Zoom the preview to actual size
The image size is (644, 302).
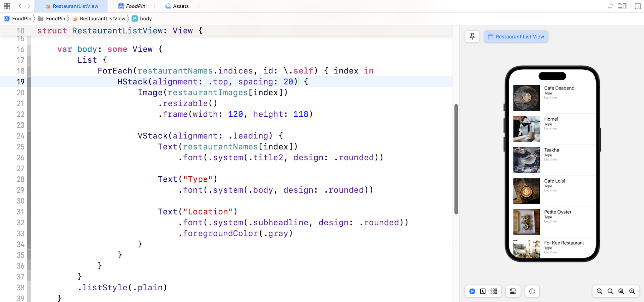[610, 291]
